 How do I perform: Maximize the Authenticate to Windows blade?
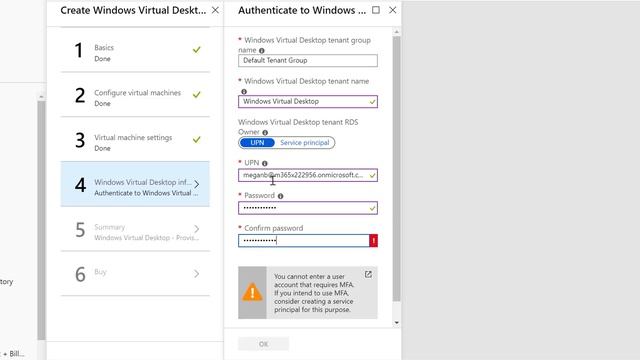click(376, 10)
